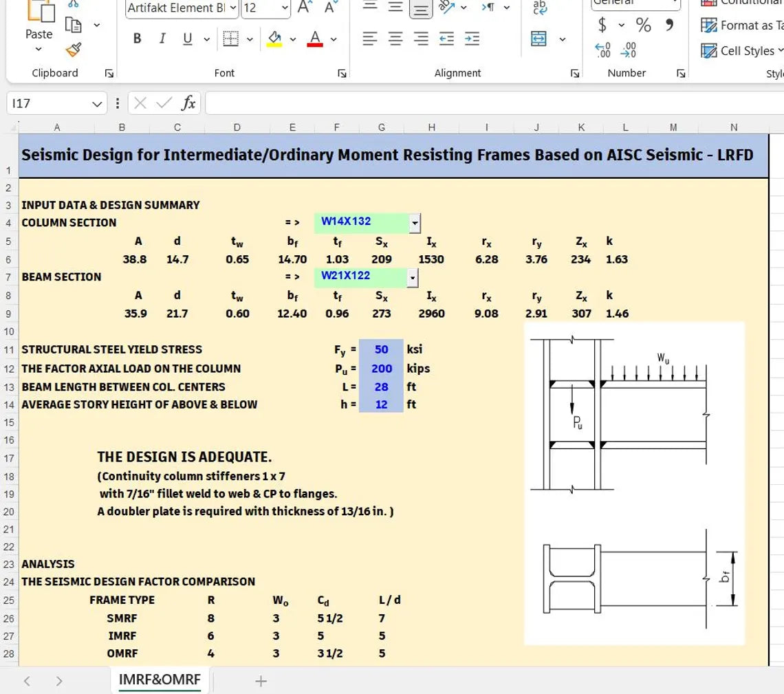
Task: Add a new sheet with plus
Action: click(x=261, y=681)
